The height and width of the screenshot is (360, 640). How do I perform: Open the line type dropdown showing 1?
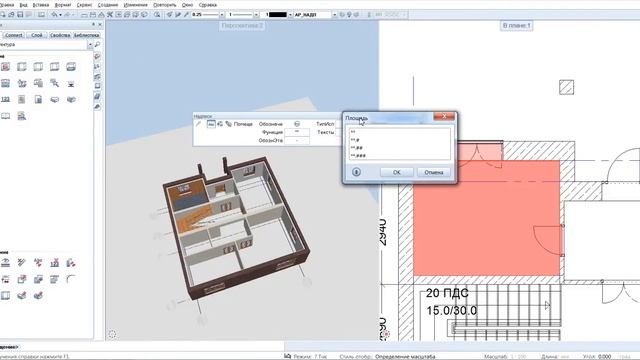point(256,15)
